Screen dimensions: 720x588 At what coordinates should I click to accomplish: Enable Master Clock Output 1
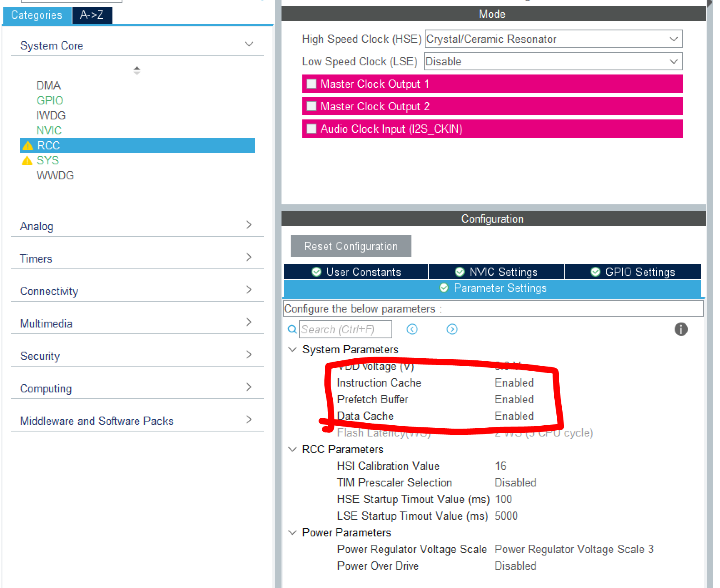click(311, 84)
